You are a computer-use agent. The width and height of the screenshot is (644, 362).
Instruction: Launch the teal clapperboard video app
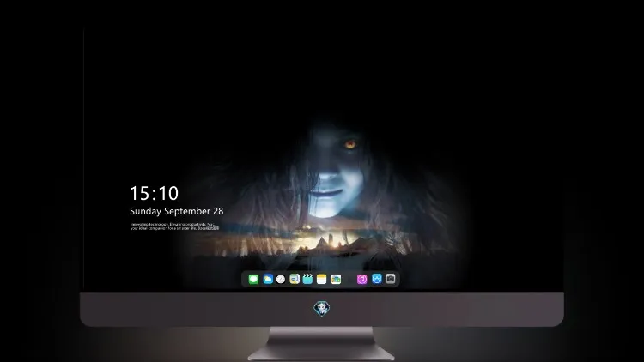[x=307, y=279]
